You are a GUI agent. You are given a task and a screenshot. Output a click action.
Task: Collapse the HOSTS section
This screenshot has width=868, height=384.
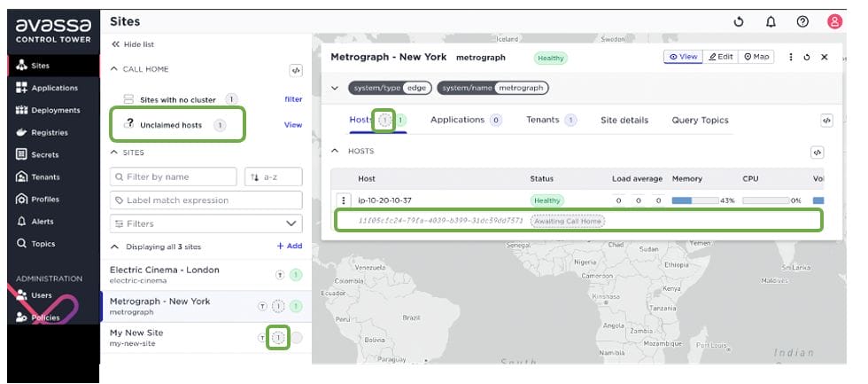pyautogui.click(x=334, y=151)
